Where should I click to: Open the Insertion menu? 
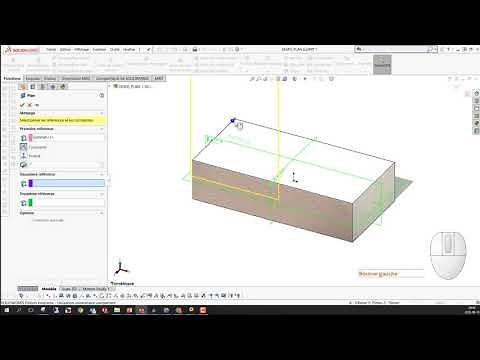coord(99,49)
